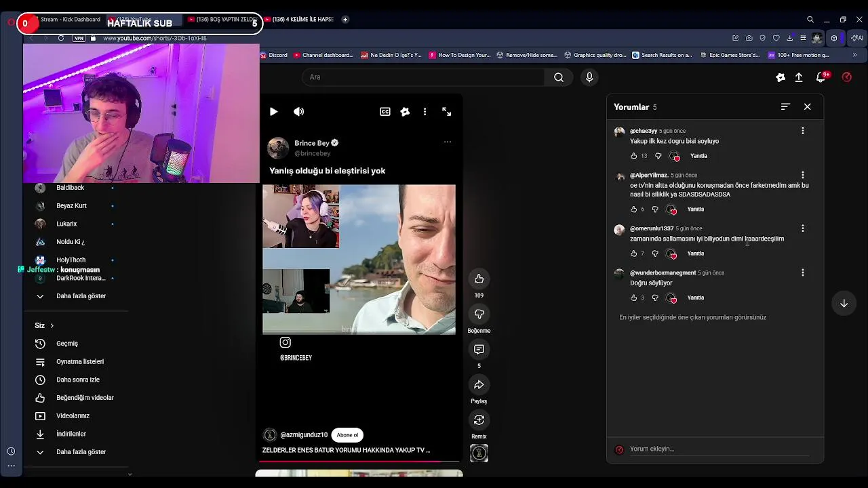
Task: Click the sparkle icon left of upload
Action: coord(781,77)
